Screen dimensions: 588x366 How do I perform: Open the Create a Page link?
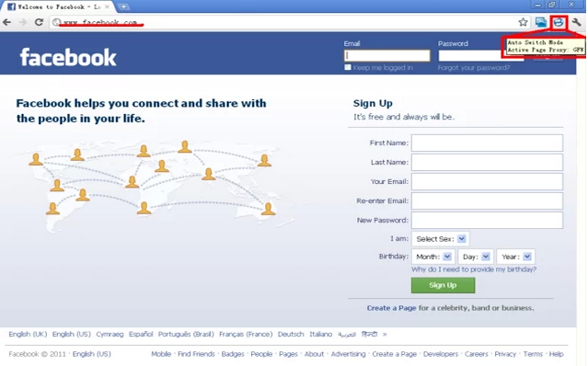(391, 308)
